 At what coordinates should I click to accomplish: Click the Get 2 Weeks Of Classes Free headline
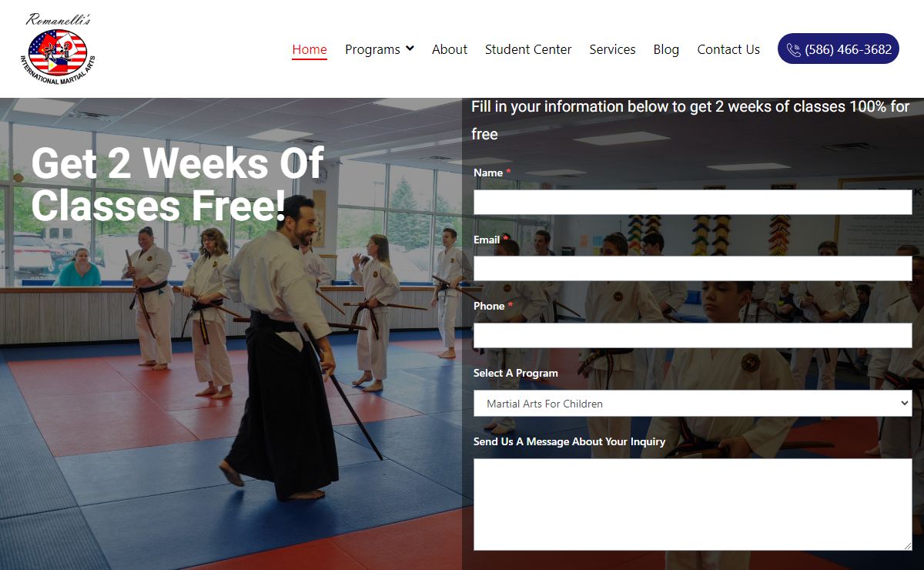tap(178, 185)
